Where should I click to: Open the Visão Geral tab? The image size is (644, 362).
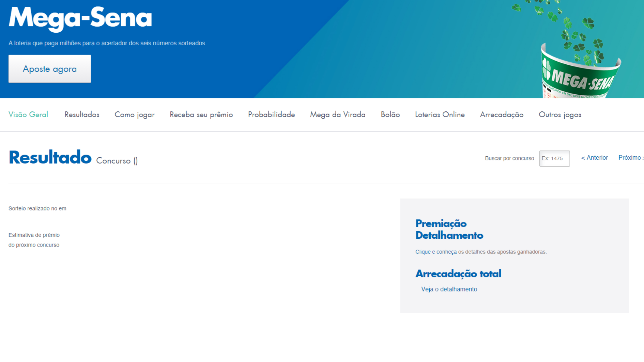click(28, 114)
